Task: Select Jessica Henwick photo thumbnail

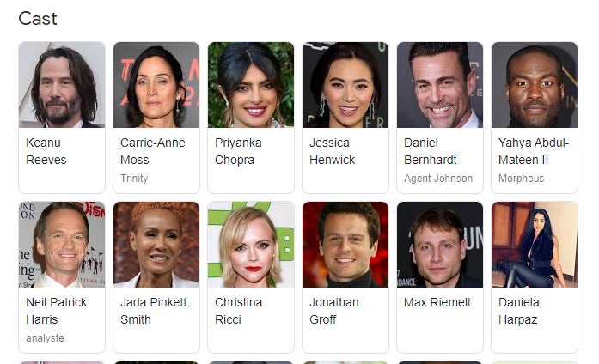Action: (x=345, y=85)
